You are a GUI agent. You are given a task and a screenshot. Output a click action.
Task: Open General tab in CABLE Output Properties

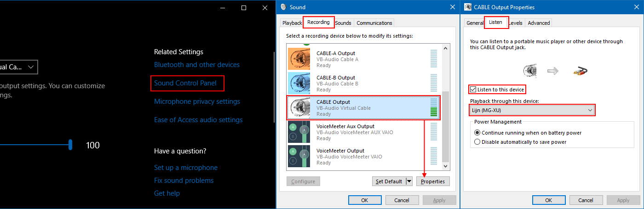(x=475, y=23)
